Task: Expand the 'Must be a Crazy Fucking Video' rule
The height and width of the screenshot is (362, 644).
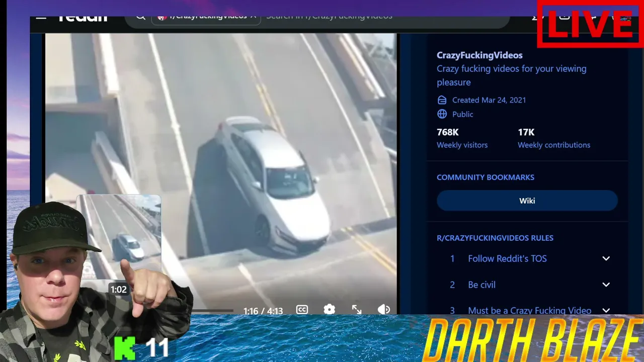Action: click(606, 311)
